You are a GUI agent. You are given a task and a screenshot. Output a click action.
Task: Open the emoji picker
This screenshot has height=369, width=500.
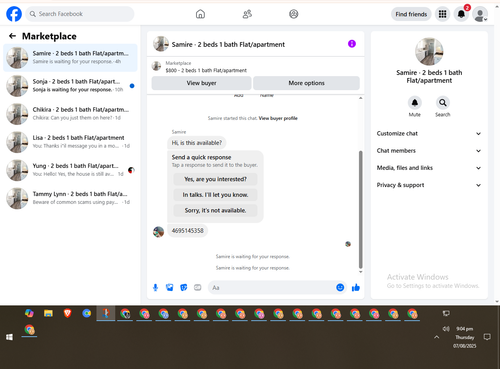click(x=340, y=287)
